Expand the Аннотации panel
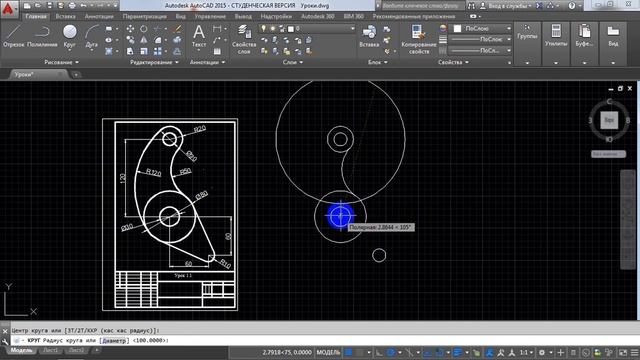Screen dimensions: 640x360 [207, 62]
